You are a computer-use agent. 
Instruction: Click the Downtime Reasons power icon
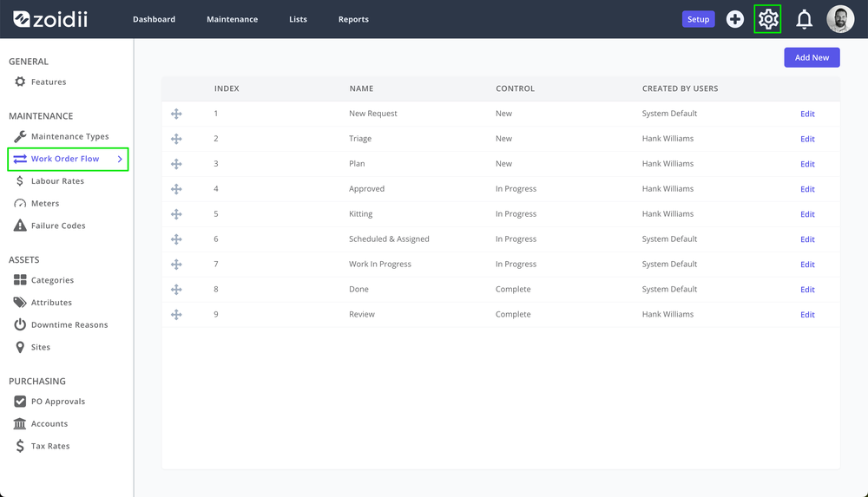click(x=20, y=324)
